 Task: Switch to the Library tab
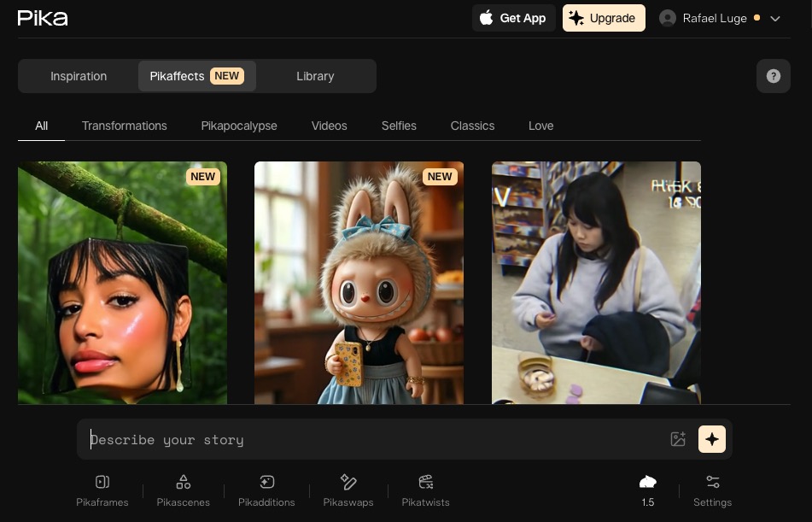point(315,76)
